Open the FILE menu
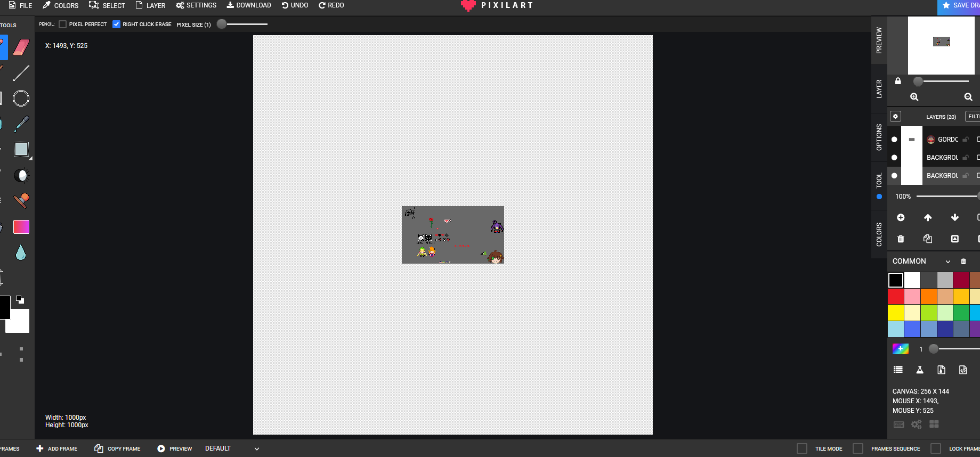Viewport: 980px width, 457px height. [20, 5]
